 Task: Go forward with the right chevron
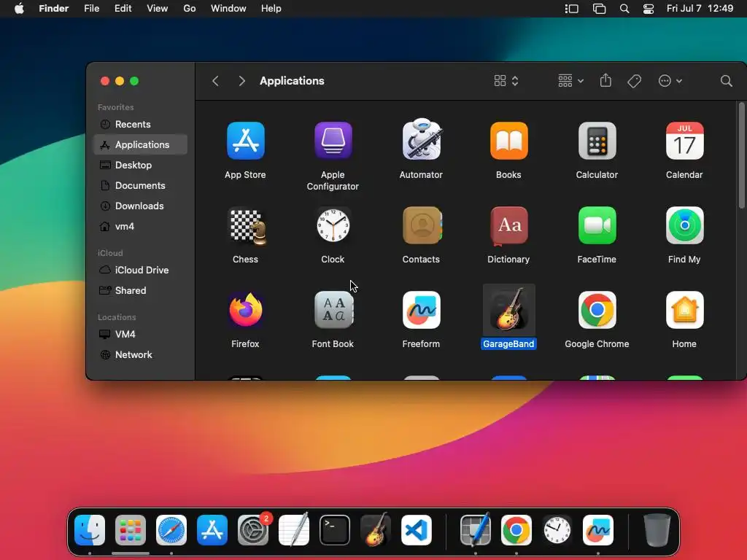pyautogui.click(x=241, y=81)
